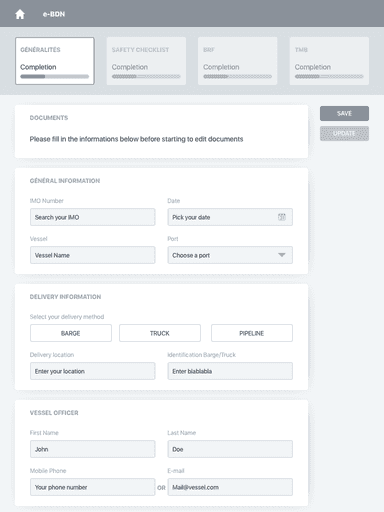Focus the Your phone number field
This screenshot has height=512, width=384.
[x=93, y=487]
